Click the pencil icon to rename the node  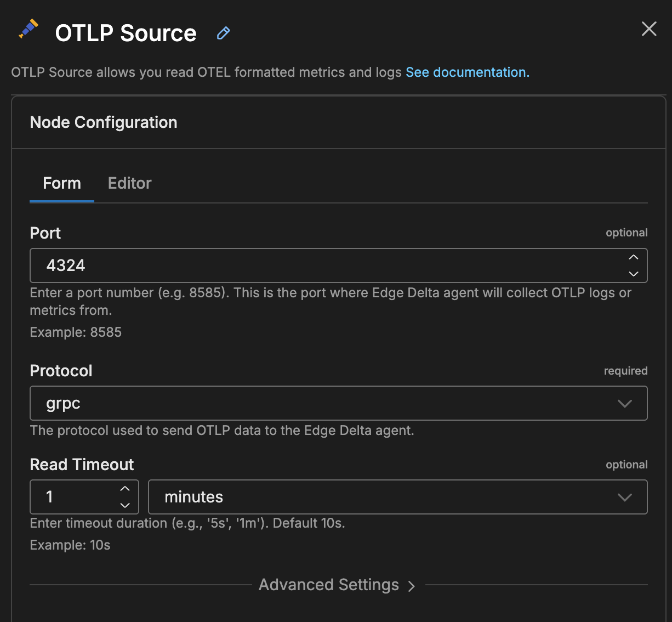[x=223, y=33]
